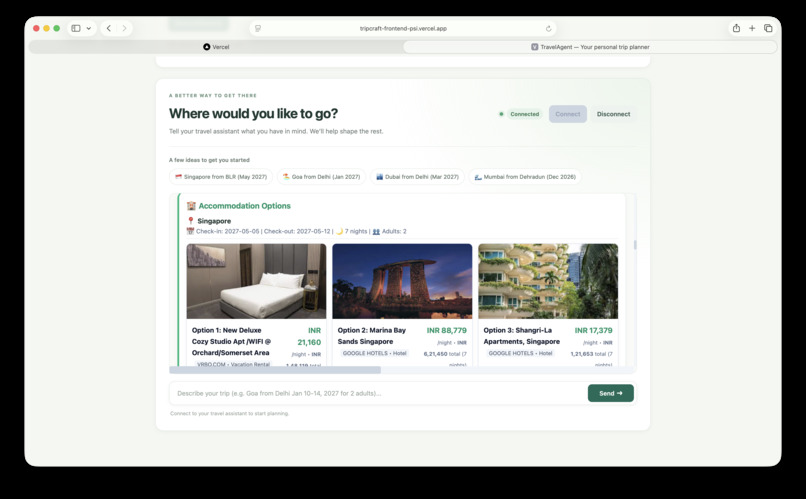Choose Mumbai from Dehradun (Dec 2026) suggestion
This screenshot has width=806, height=499.
525,177
